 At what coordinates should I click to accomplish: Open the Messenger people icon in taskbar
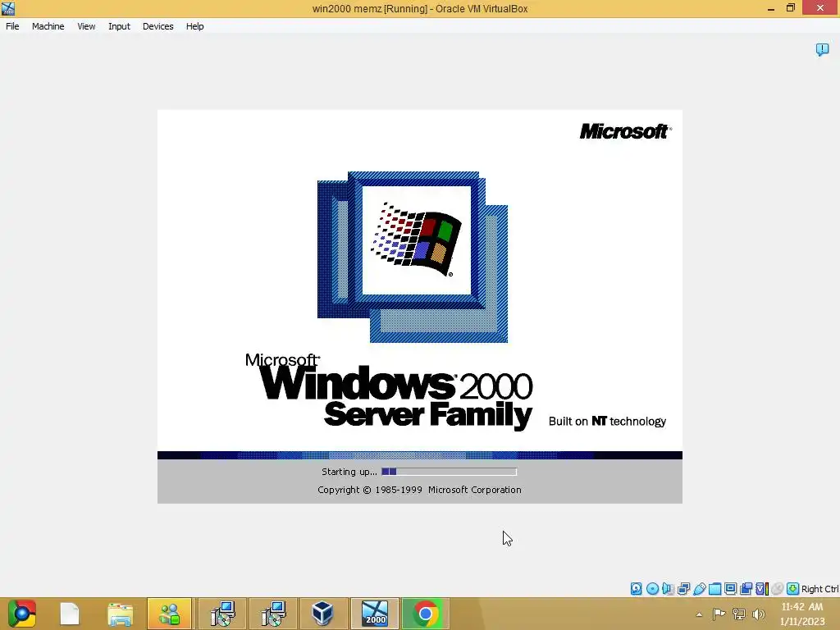point(169,614)
